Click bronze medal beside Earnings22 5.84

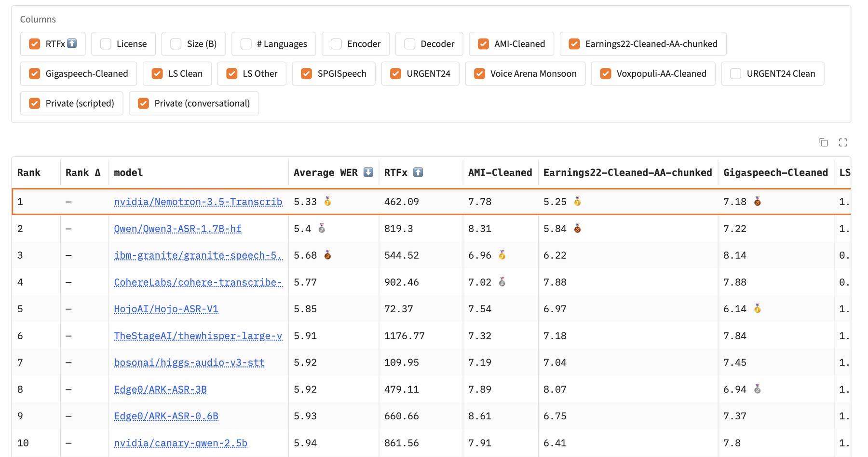577,229
